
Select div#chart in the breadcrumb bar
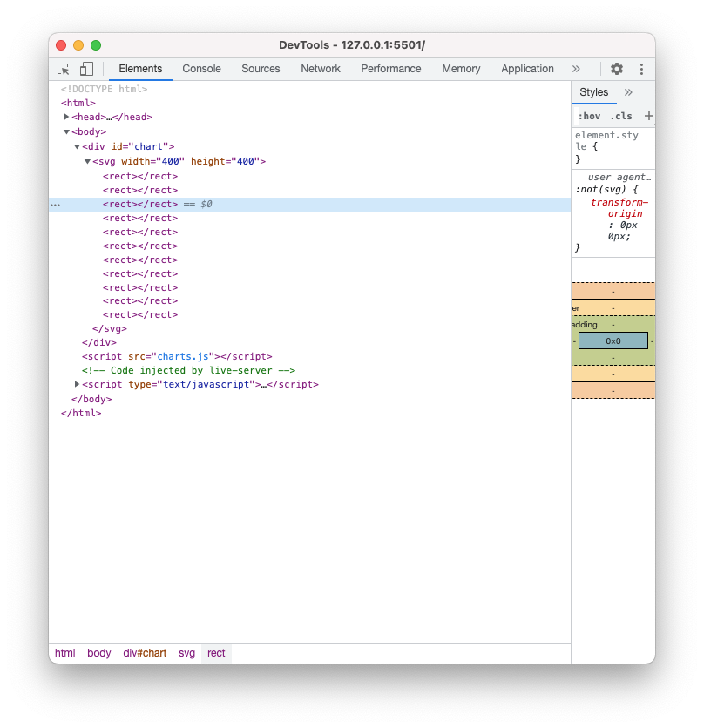tap(145, 653)
